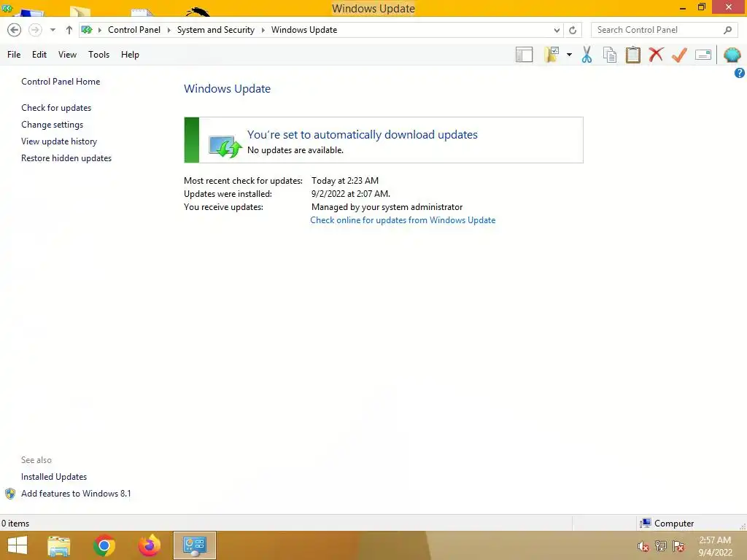This screenshot has height=560, width=747.
Task: Open the Help menu
Action: (130, 55)
